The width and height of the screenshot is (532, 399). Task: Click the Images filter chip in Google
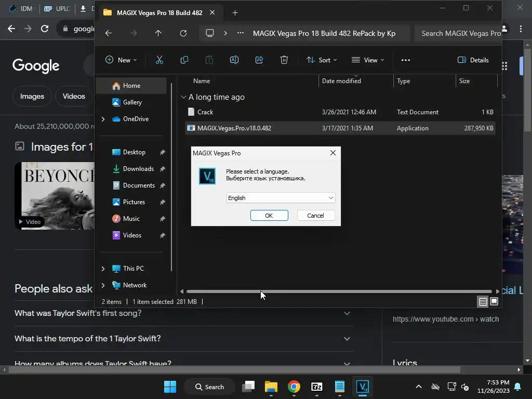32,96
